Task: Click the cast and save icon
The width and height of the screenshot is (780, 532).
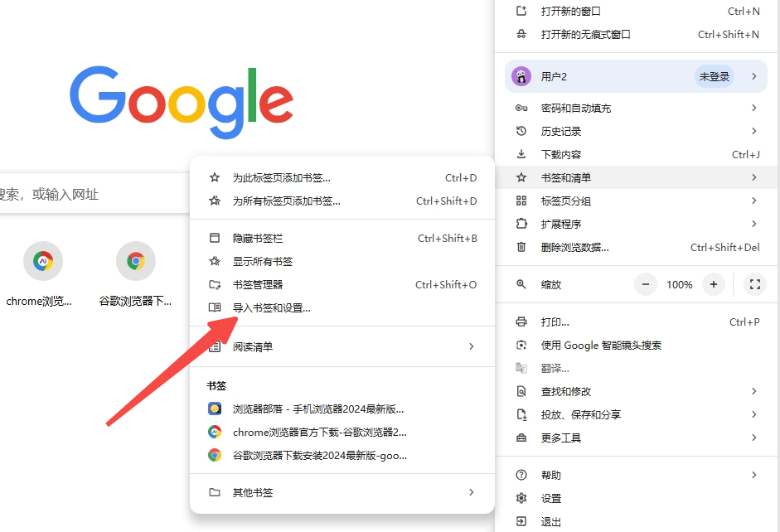Action: pyautogui.click(x=521, y=414)
